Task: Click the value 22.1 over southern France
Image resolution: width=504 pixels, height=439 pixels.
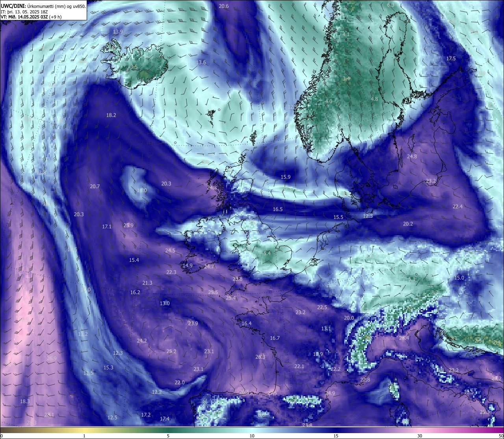Action: tap(299, 366)
